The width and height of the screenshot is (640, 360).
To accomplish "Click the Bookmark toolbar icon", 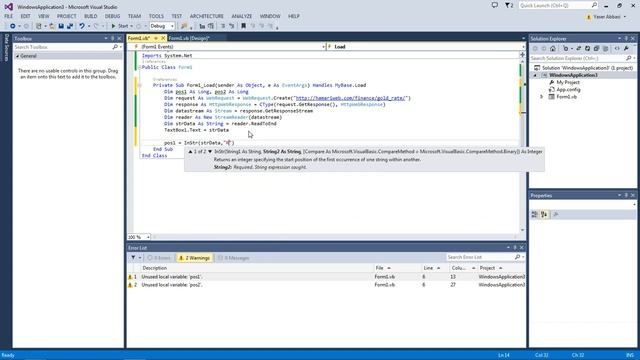I will pyautogui.click(x=243, y=26).
